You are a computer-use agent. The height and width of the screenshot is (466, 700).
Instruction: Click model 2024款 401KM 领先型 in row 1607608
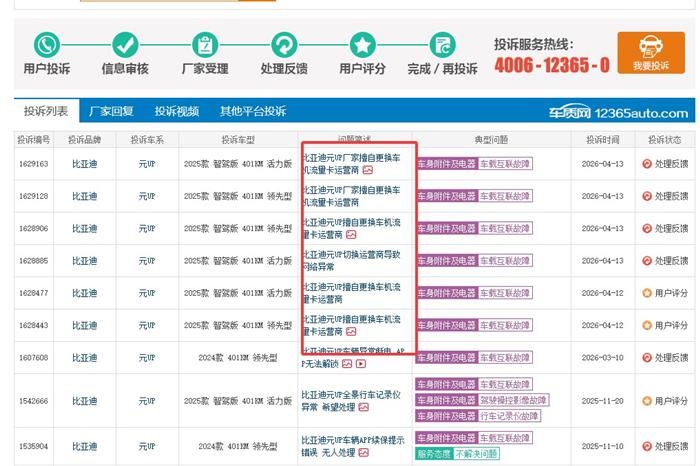pyautogui.click(x=238, y=358)
